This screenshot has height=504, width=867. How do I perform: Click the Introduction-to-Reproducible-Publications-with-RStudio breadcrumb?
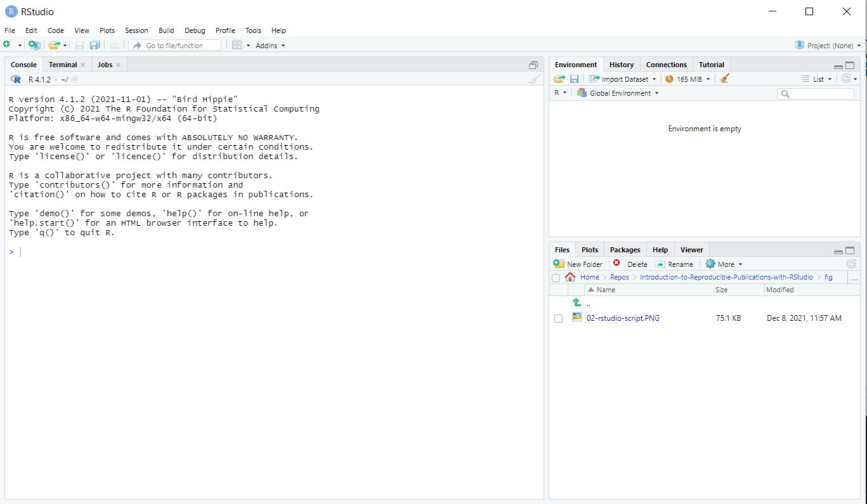726,277
